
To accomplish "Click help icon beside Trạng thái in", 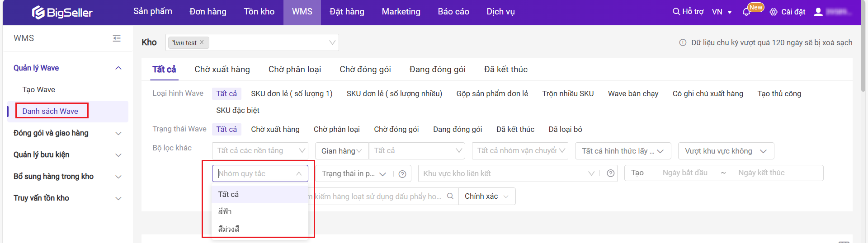I will (402, 174).
